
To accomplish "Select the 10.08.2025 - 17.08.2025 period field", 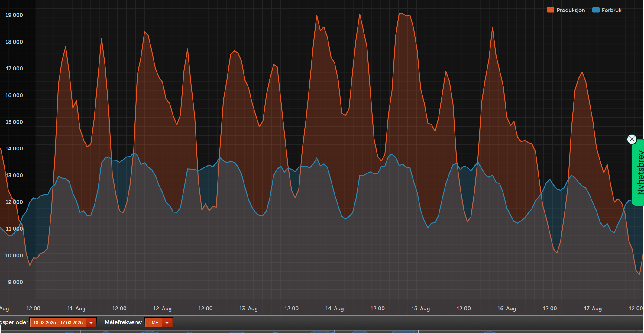I will 63,323.
